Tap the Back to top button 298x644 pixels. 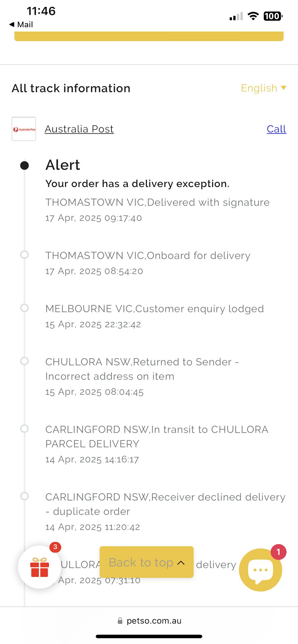click(x=146, y=562)
